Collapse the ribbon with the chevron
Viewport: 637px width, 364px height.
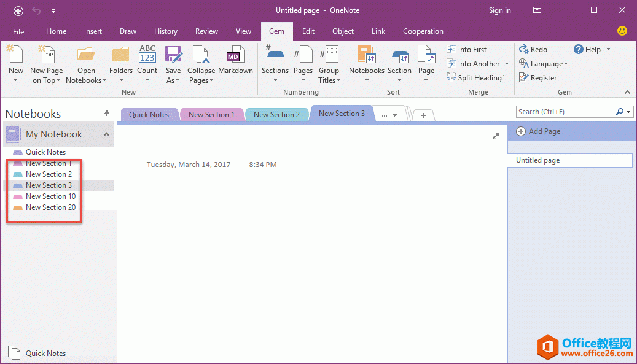tap(627, 92)
